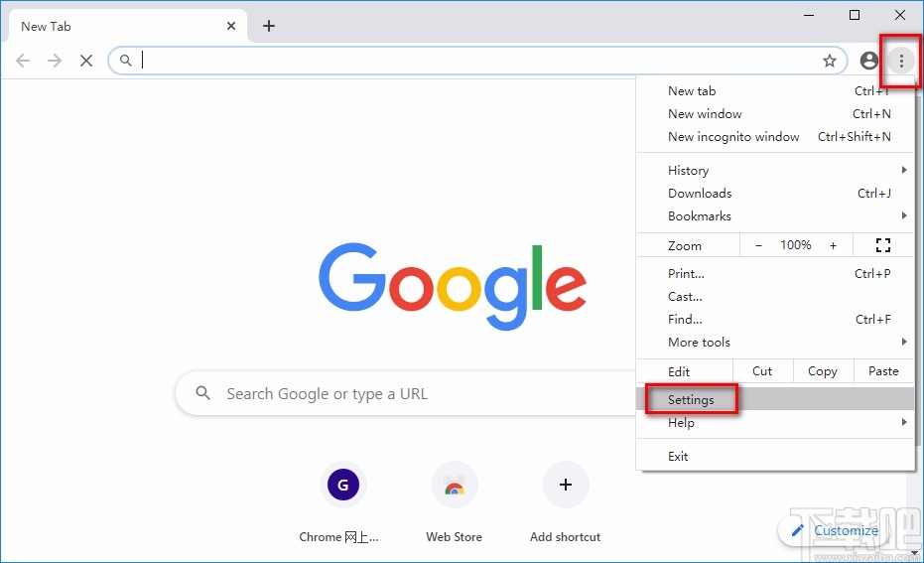Click the address bar search icon
The height and width of the screenshot is (563, 924).
tap(125, 61)
